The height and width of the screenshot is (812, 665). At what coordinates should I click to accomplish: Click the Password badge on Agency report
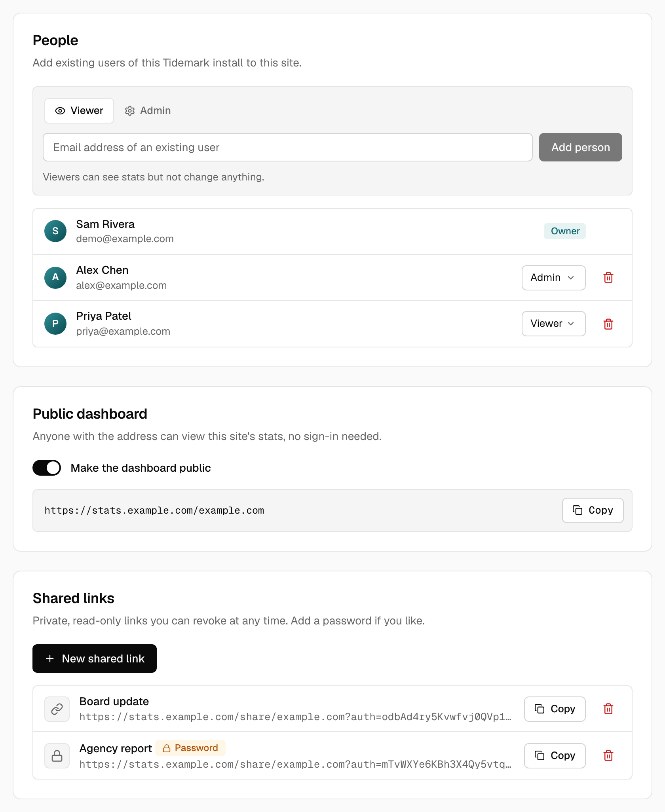pyautogui.click(x=190, y=748)
